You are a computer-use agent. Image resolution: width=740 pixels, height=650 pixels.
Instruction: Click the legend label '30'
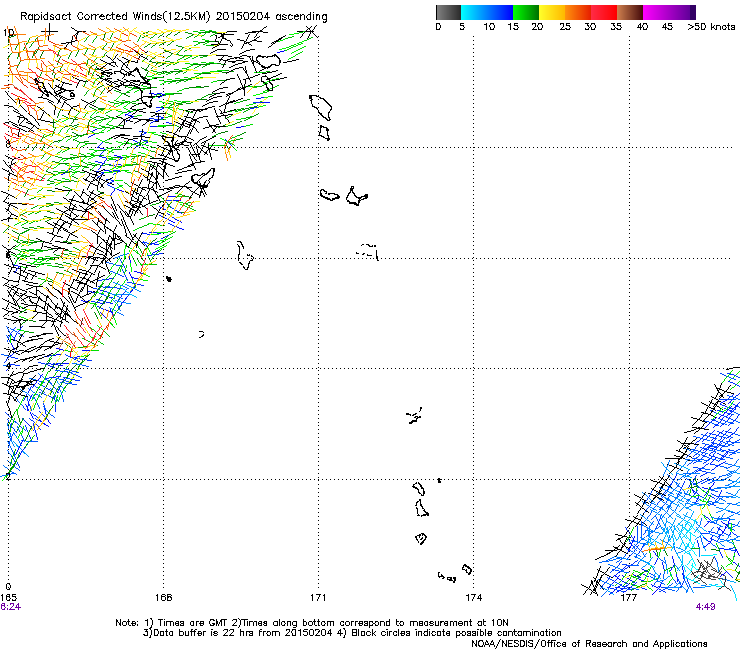click(590, 27)
